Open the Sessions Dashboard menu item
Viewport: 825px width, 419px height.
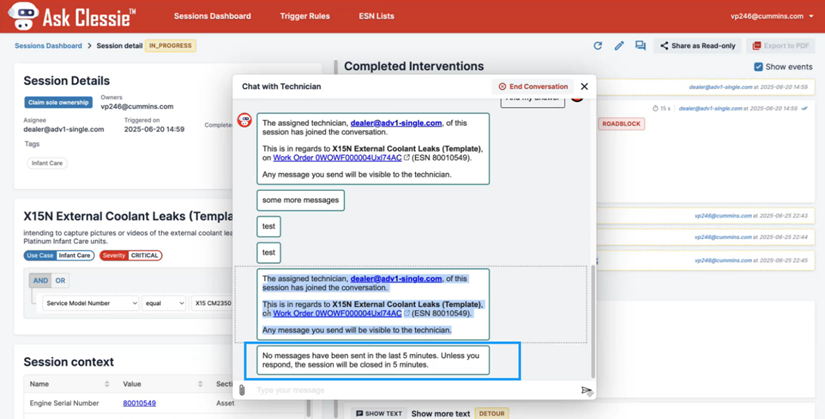212,16
